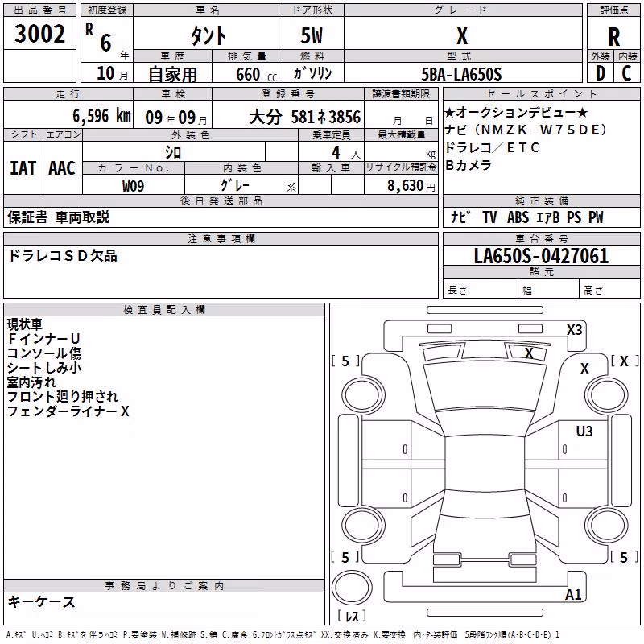644x644 pixels.
Task: Click grade value X
Action: click(x=462, y=35)
